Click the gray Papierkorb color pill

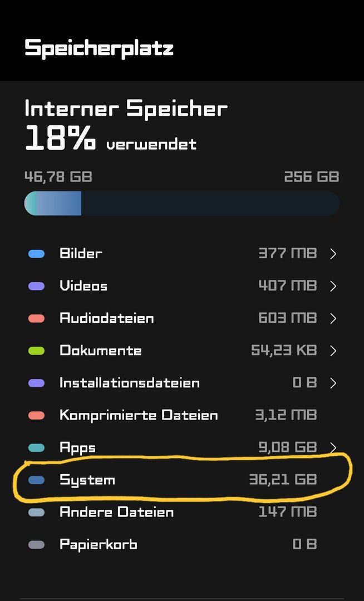[x=36, y=545]
